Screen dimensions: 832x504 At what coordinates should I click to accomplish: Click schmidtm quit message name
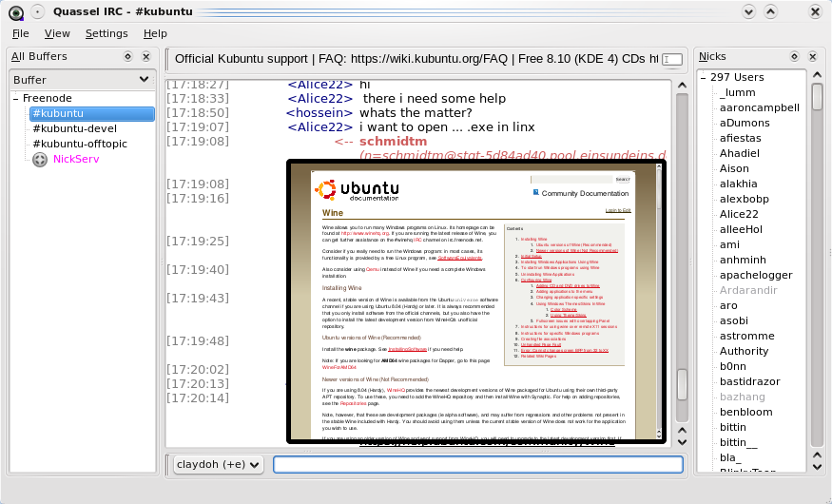point(394,142)
